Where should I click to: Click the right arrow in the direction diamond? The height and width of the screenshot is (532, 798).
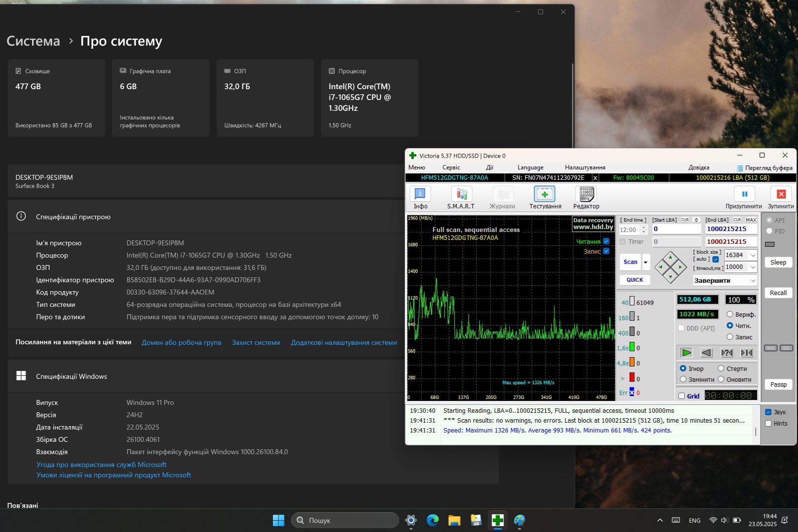pos(680,267)
